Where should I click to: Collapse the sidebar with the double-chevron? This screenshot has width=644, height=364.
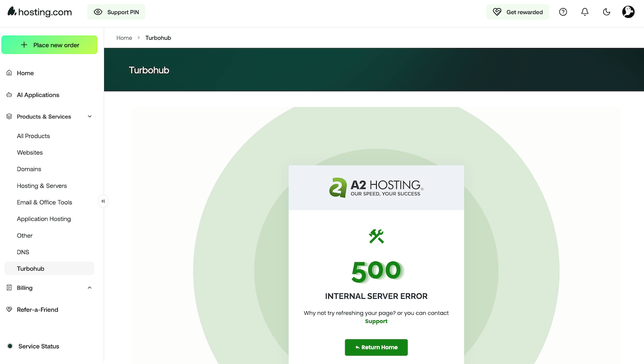[103, 201]
